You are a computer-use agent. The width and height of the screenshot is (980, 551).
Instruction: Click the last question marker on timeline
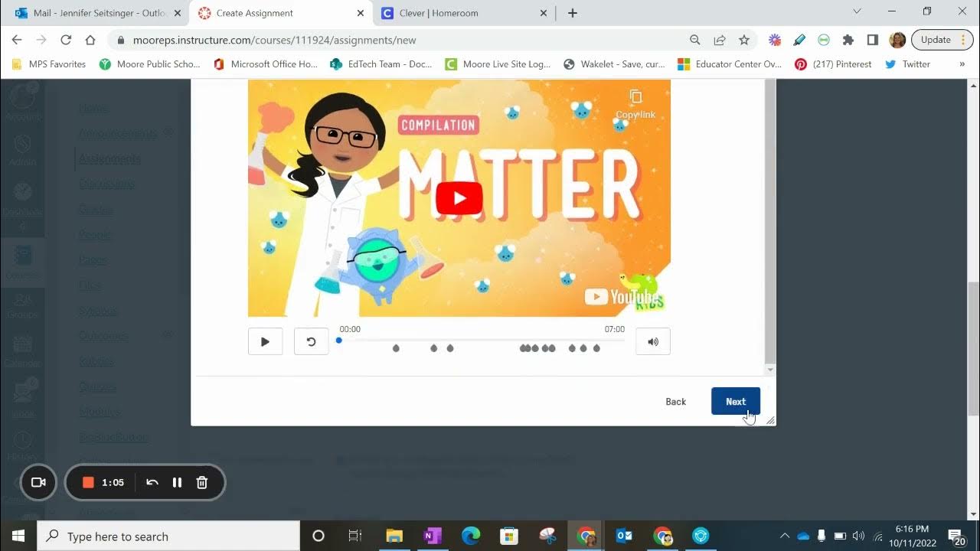click(596, 348)
